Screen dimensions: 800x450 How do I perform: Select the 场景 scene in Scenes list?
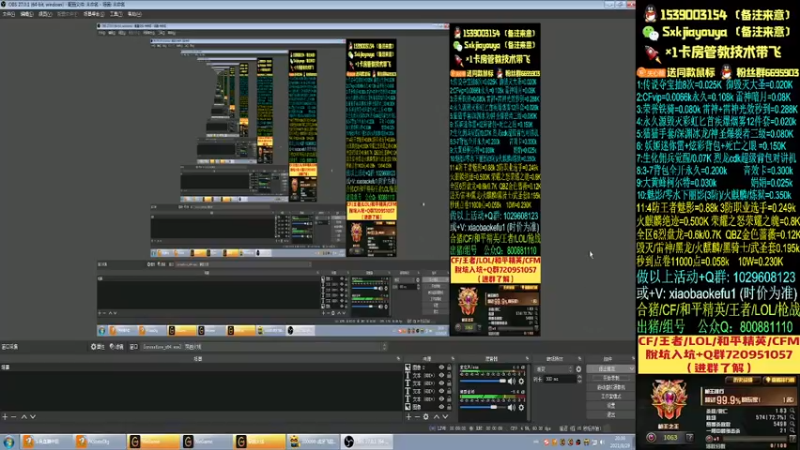pyautogui.click(x=201, y=367)
